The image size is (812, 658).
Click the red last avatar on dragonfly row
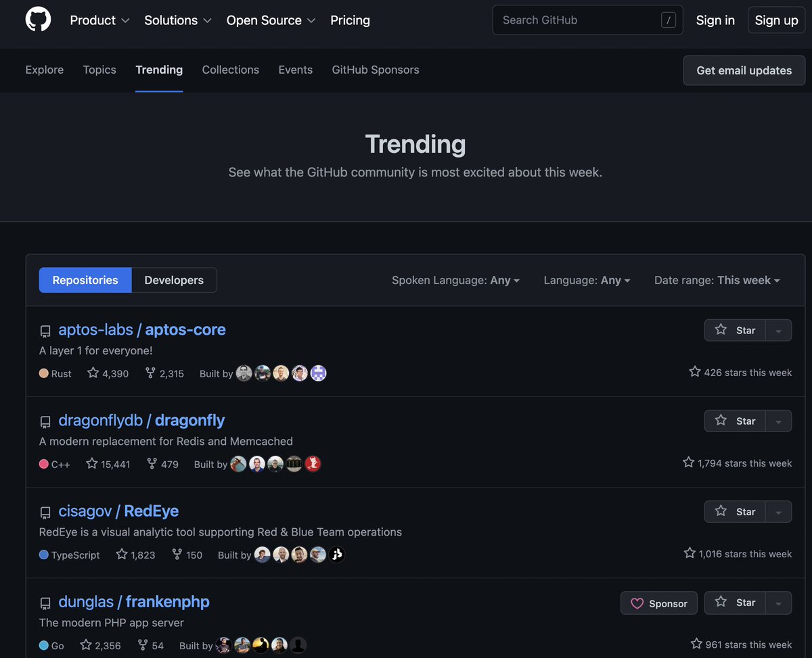click(x=313, y=464)
